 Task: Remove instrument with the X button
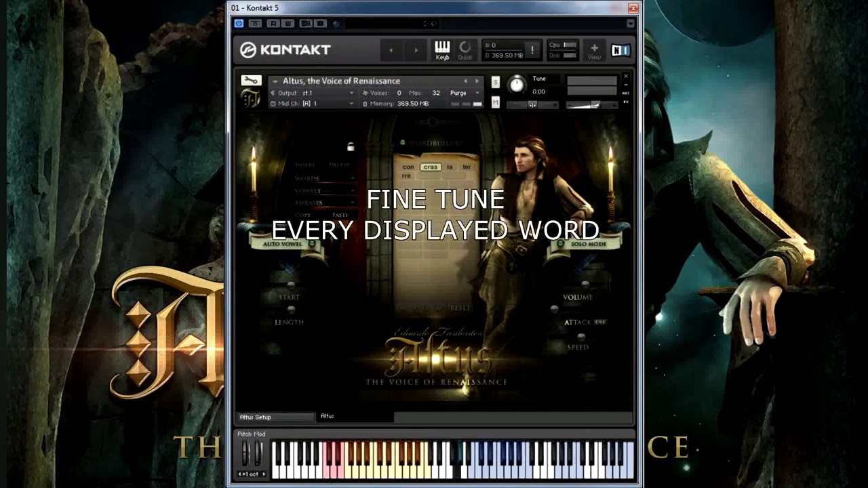coord(625,77)
